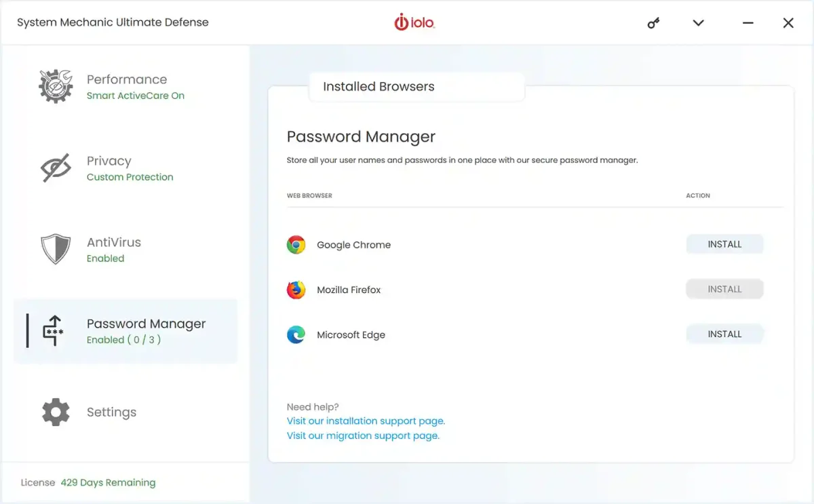Image resolution: width=814 pixels, height=504 pixels.
Task: Click the iolo logo
Action: pyautogui.click(x=414, y=22)
